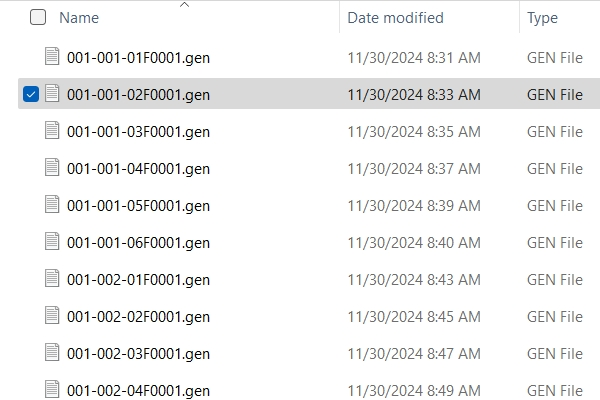Image resolution: width=600 pixels, height=400 pixels.
Task: Uncheck the 001-001-02F0001.gen checkbox
Action: click(x=30, y=94)
